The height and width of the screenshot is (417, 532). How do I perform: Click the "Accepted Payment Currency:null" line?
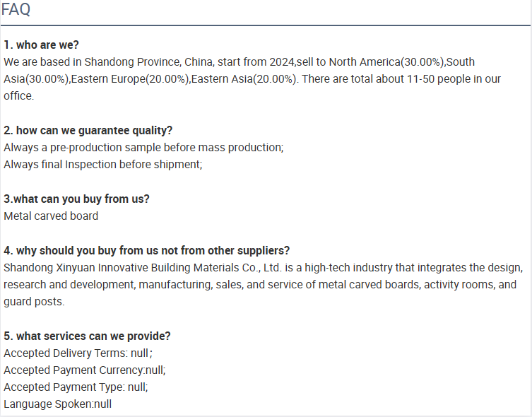tap(85, 370)
